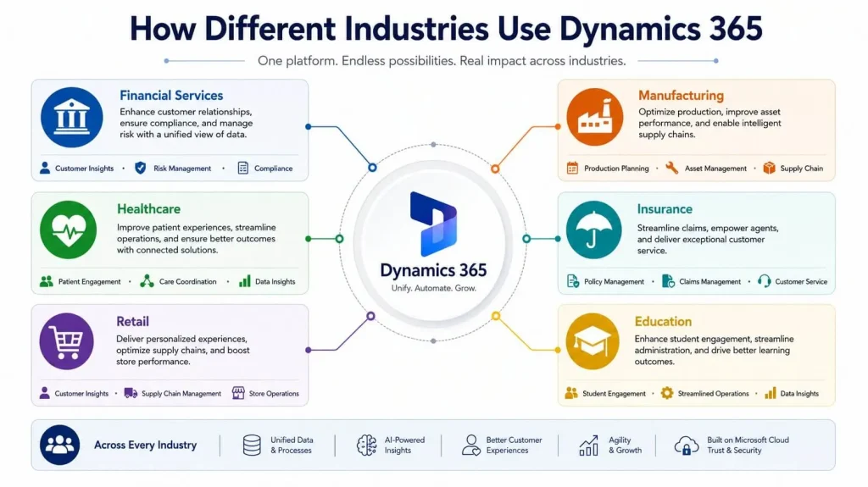The width and height of the screenshot is (868, 487).
Task: Click the 'Across Every Industry' label
Action: [145, 445]
